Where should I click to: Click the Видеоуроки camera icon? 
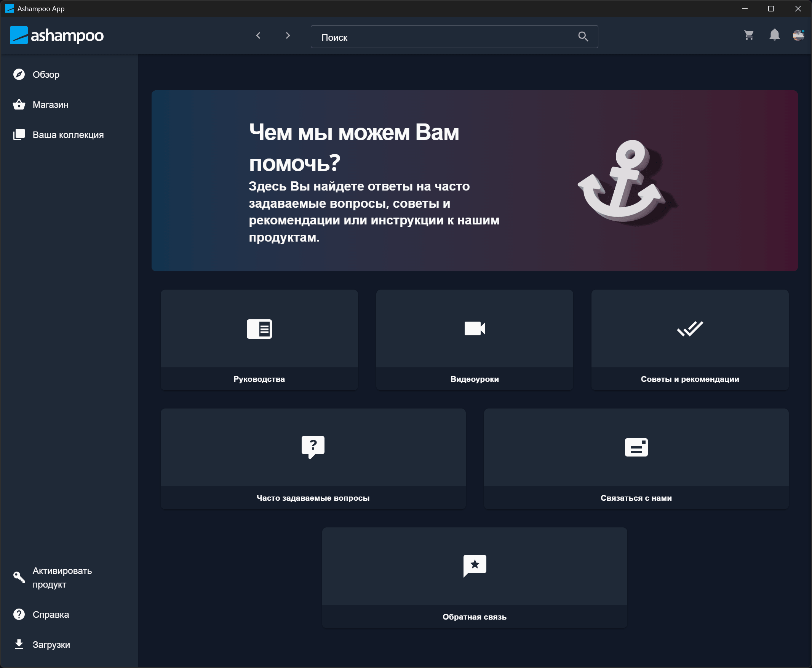tap(475, 328)
